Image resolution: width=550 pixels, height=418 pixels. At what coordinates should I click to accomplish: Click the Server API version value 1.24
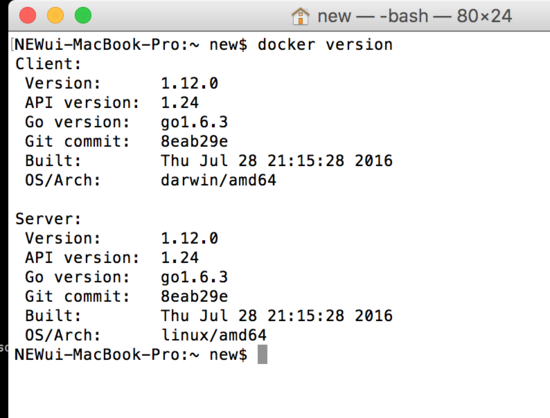(180, 258)
